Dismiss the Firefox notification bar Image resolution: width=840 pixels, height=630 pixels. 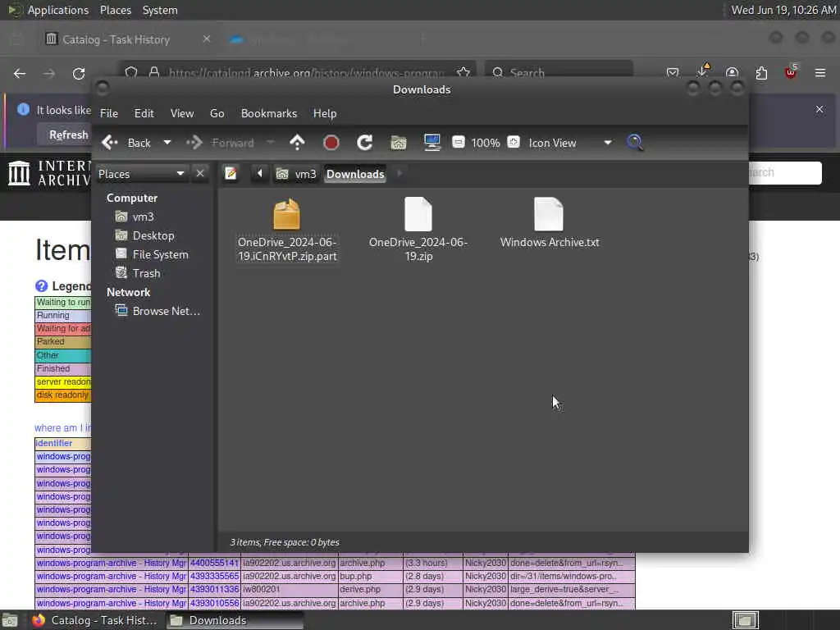(819, 109)
